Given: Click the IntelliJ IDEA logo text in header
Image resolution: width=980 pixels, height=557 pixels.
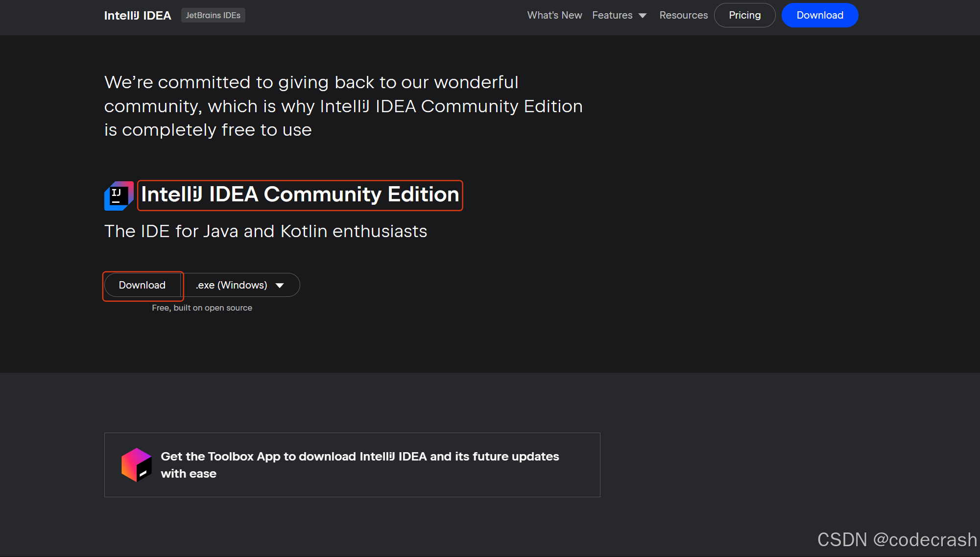Looking at the screenshot, I should pos(138,16).
